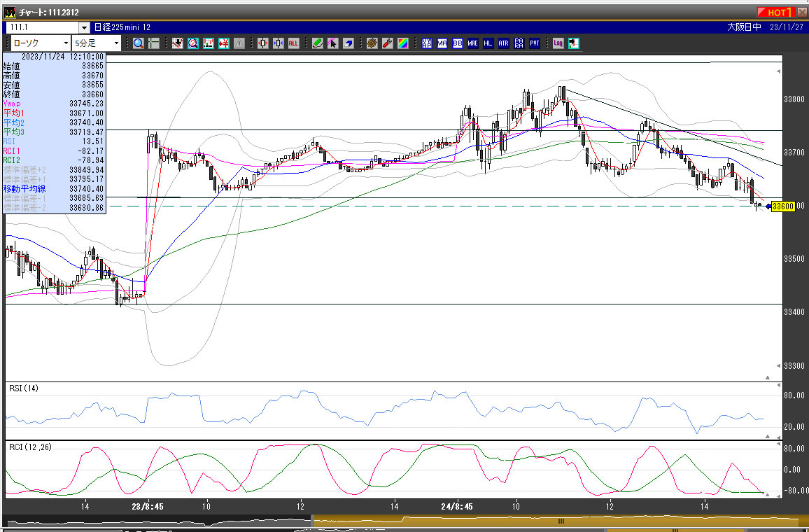Image resolution: width=809 pixels, height=532 pixels.
Task: Click the 33800 price axis label
Action: (794, 99)
